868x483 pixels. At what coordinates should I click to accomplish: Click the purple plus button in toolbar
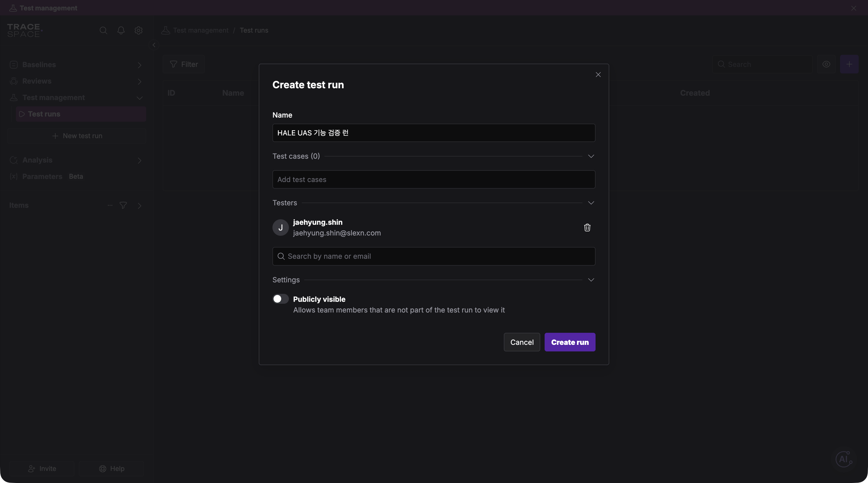[849, 64]
